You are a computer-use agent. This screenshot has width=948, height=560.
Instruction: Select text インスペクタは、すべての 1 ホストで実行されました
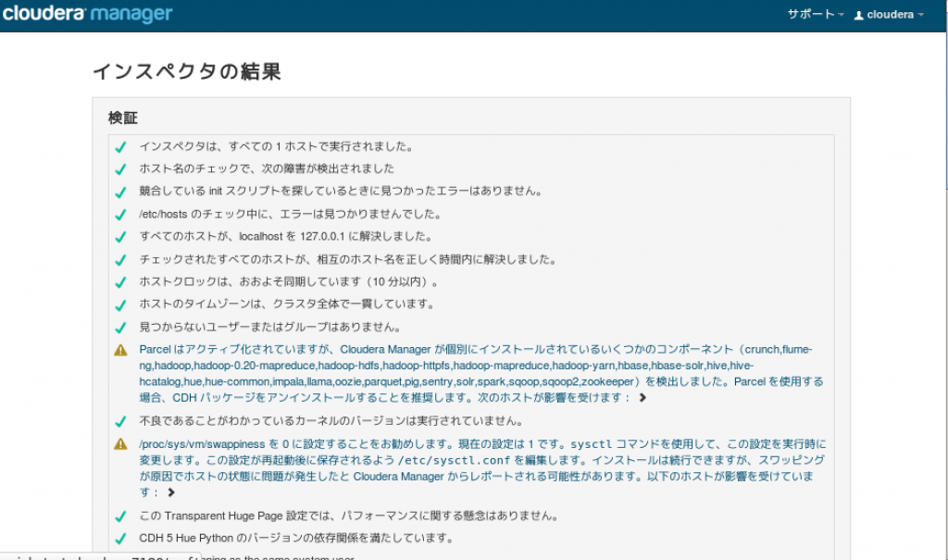(276, 146)
